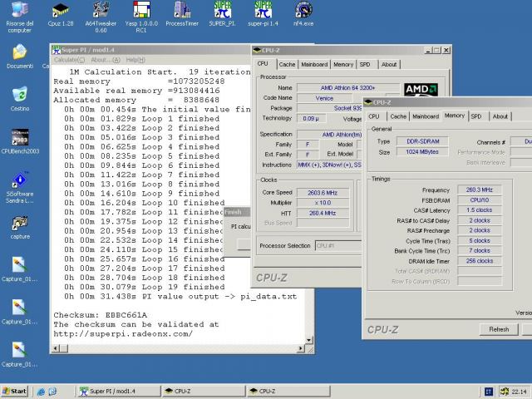Click Super PI title bar icon
The width and height of the screenshot is (532, 399).
[57, 50]
